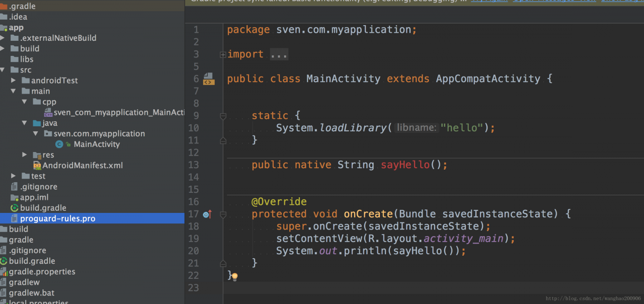
Task: Click the libs folder icon
Action: coord(15,59)
